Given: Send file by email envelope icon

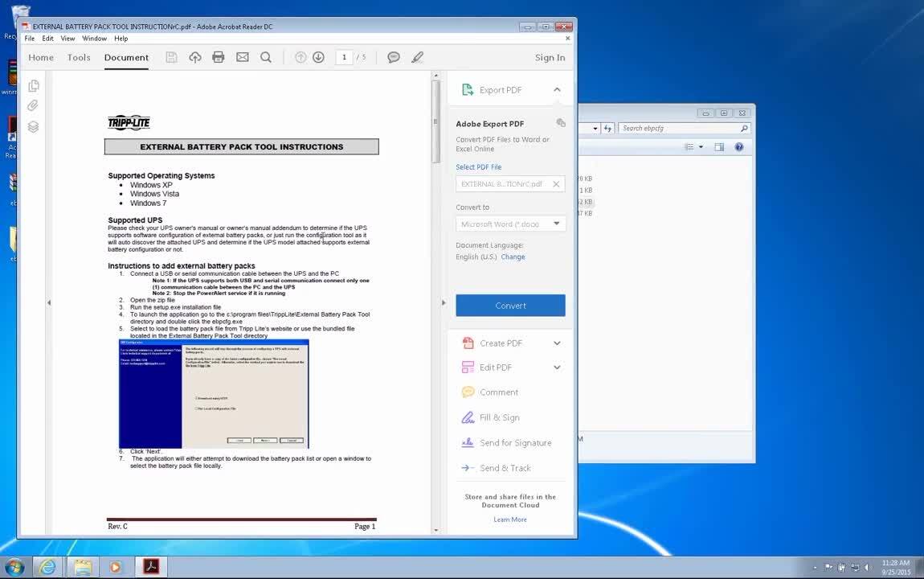Looking at the screenshot, I should coord(242,57).
